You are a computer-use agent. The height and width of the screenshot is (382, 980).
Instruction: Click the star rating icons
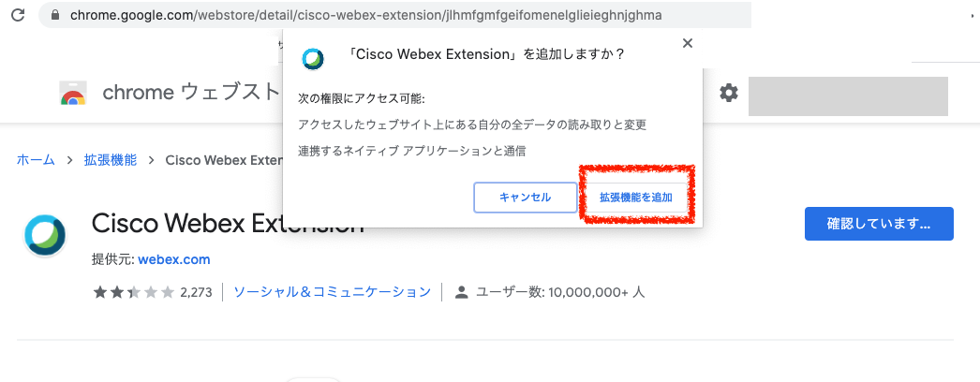(133, 292)
